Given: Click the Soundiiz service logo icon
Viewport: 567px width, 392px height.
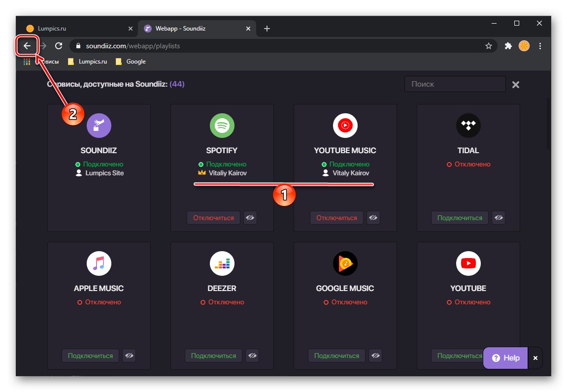Looking at the screenshot, I should [x=99, y=126].
